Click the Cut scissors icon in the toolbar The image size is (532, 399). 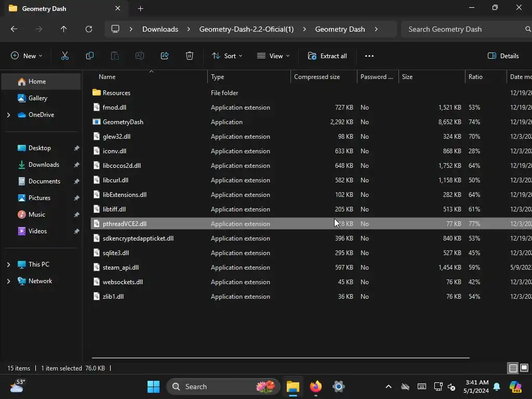64,56
